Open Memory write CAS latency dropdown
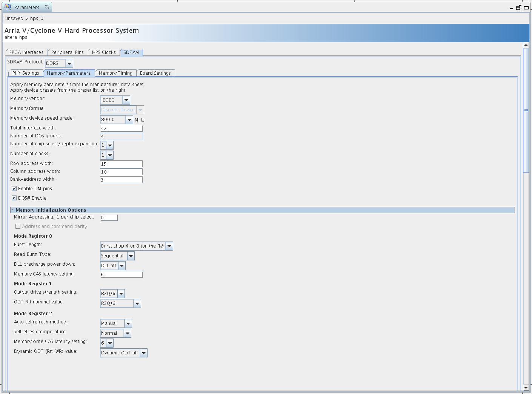The width and height of the screenshot is (532, 394). (110, 343)
